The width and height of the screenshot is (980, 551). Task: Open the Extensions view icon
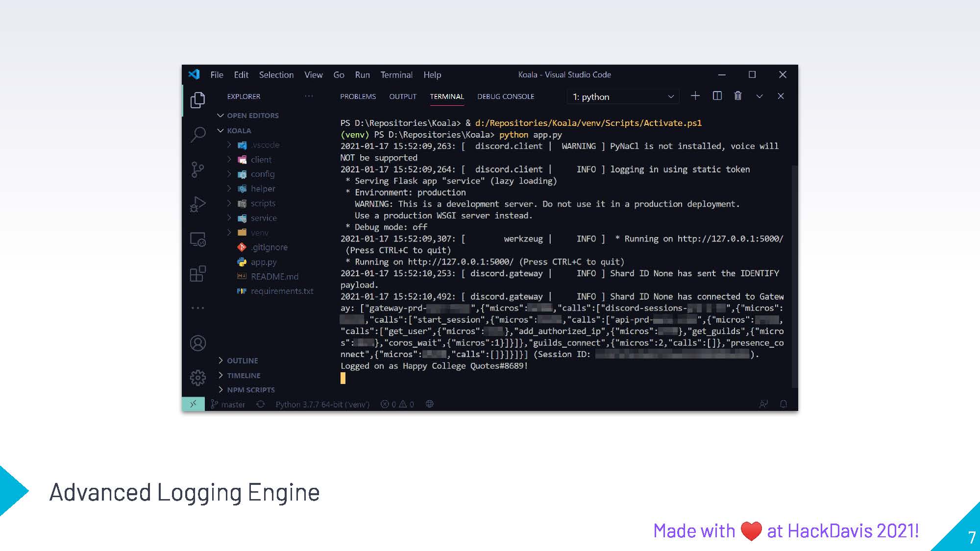coord(198,274)
